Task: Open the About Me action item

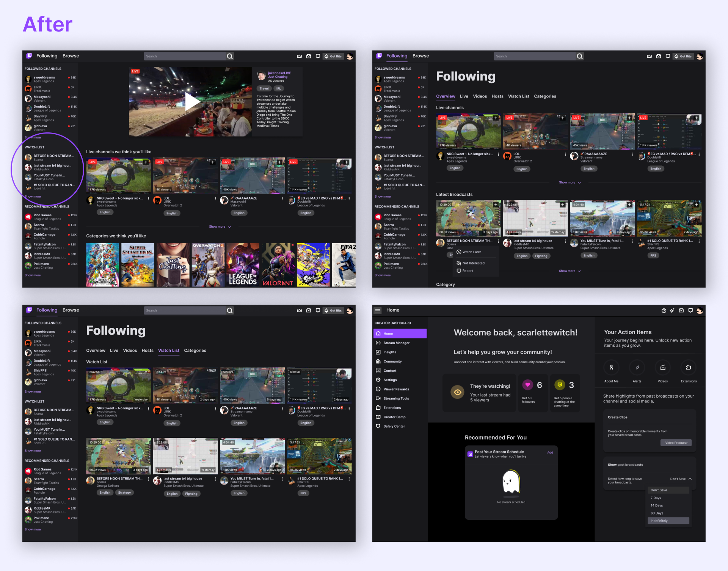Action: pyautogui.click(x=611, y=367)
